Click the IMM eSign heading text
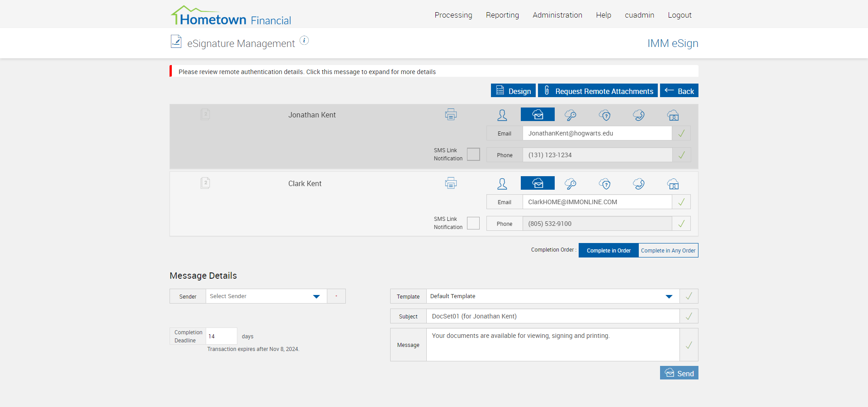This screenshot has width=868, height=407. (673, 43)
